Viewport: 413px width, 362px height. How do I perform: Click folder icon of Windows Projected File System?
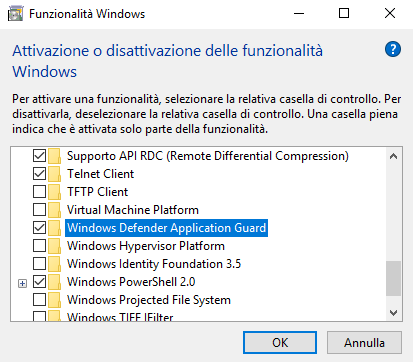54,300
